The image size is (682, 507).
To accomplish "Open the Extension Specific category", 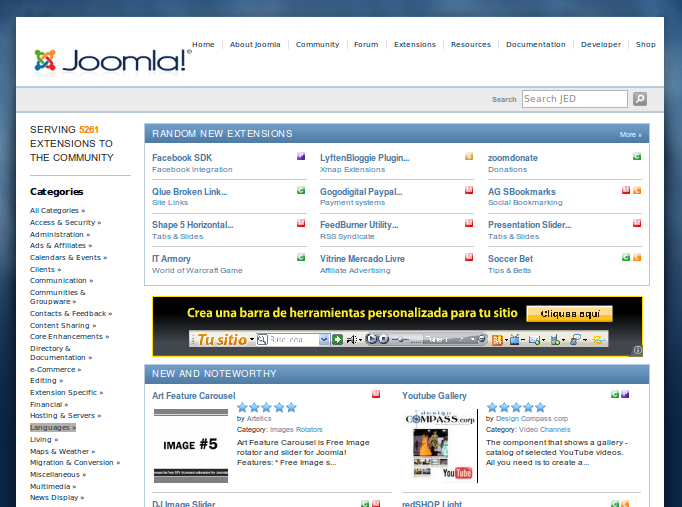I will [x=67, y=392].
